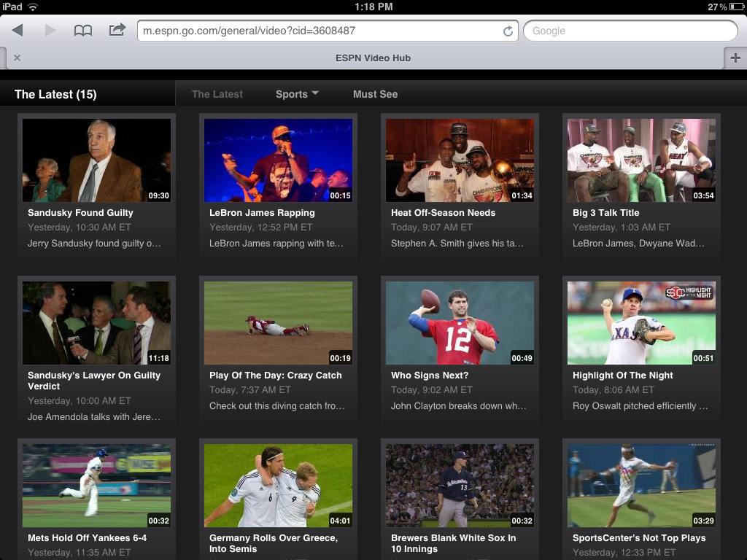
Task: Select the ESPN Video Hub browser tab
Action: click(373, 58)
